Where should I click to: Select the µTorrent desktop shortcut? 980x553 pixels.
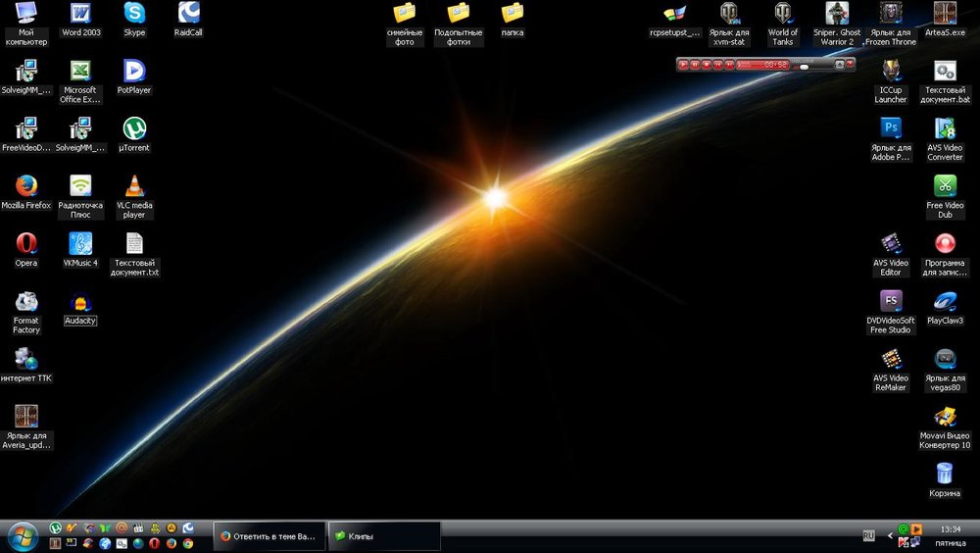[134, 129]
